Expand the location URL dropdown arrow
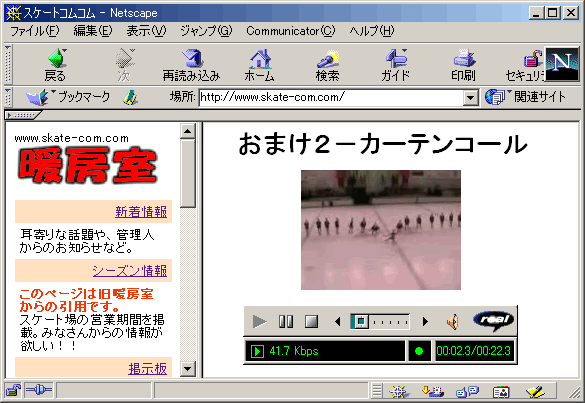Screen dimensions: 585x403 471,98
